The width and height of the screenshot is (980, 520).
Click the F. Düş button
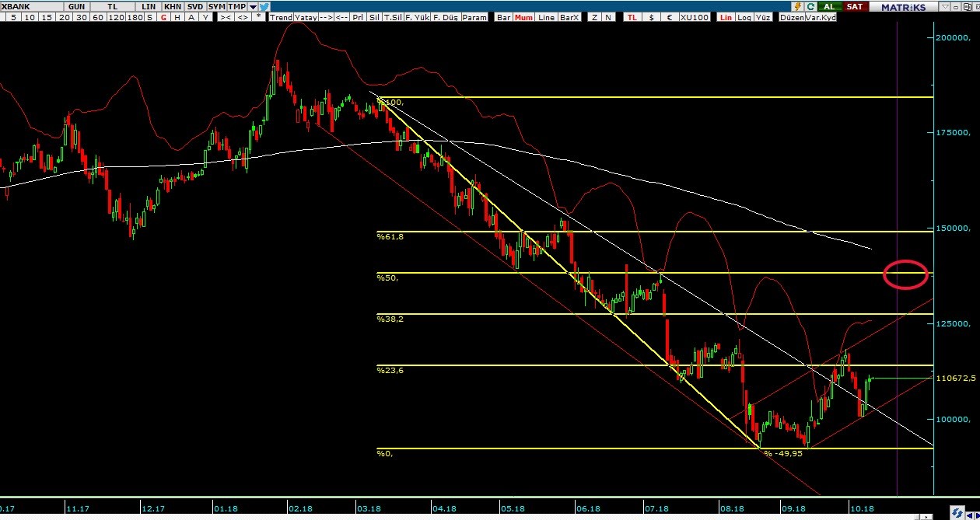[x=446, y=17]
